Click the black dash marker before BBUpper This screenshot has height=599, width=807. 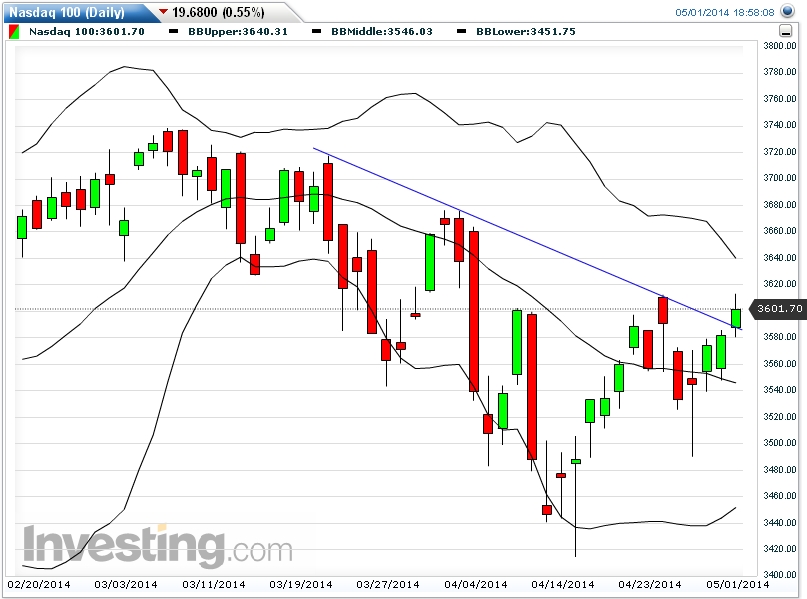(173, 31)
